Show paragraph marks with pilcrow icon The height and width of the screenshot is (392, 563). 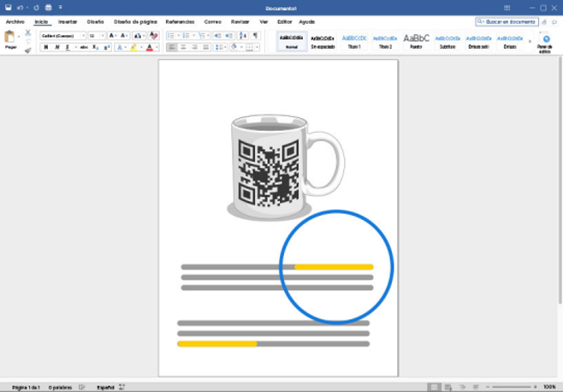255,36
